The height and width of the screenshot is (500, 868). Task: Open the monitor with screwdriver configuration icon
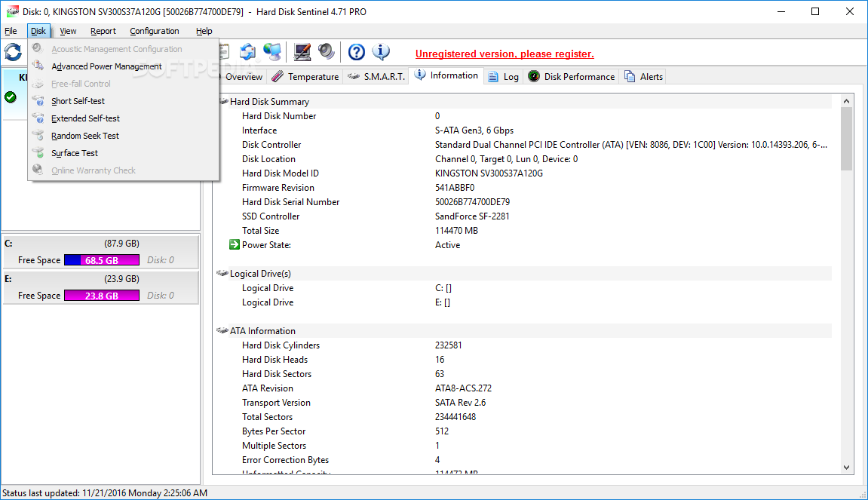(x=302, y=52)
